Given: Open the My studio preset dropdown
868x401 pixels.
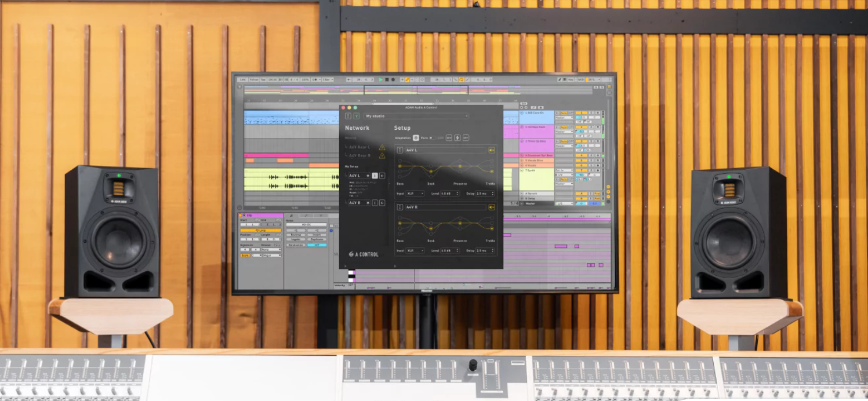Looking at the screenshot, I should pos(417,115).
